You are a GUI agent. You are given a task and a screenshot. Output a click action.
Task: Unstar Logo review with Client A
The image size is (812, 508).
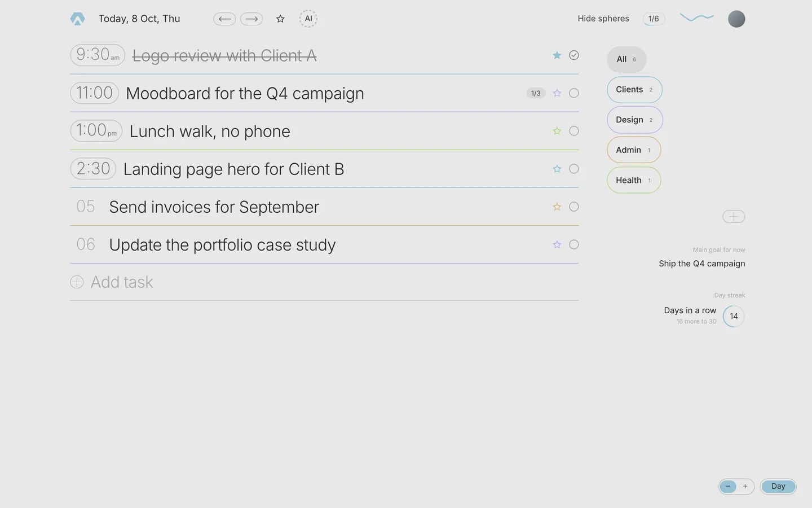tap(557, 55)
